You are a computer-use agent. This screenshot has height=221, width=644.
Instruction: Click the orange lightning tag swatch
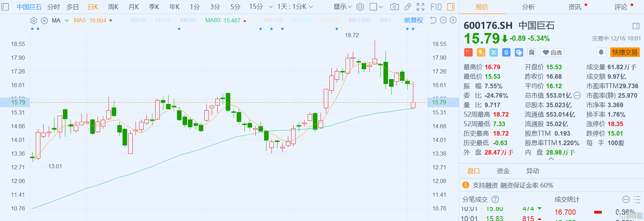(x=481, y=52)
